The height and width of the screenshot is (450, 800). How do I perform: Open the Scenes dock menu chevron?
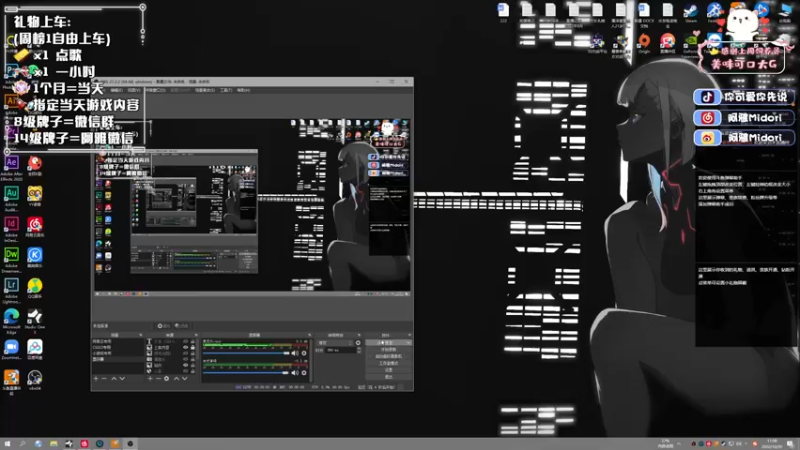(140, 335)
